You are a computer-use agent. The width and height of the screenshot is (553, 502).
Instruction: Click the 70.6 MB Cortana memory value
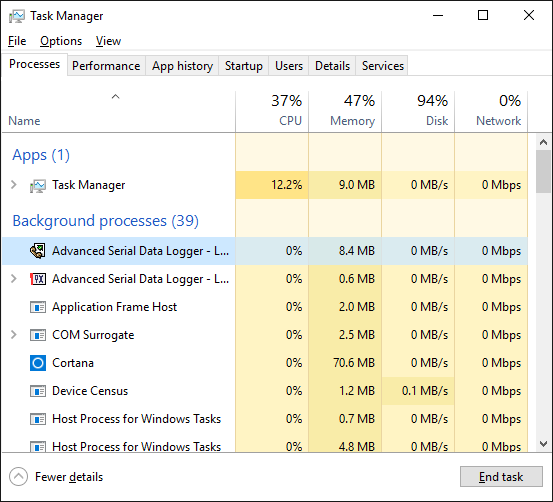pos(354,363)
